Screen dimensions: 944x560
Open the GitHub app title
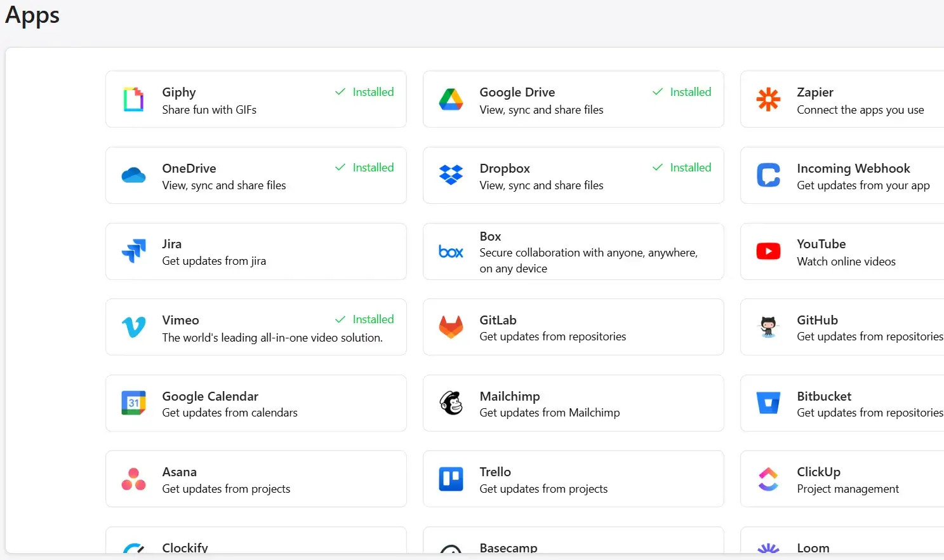(817, 320)
